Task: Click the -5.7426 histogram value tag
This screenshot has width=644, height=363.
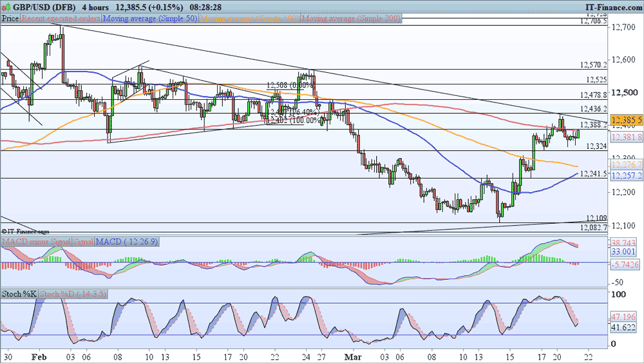Action: pos(625,265)
